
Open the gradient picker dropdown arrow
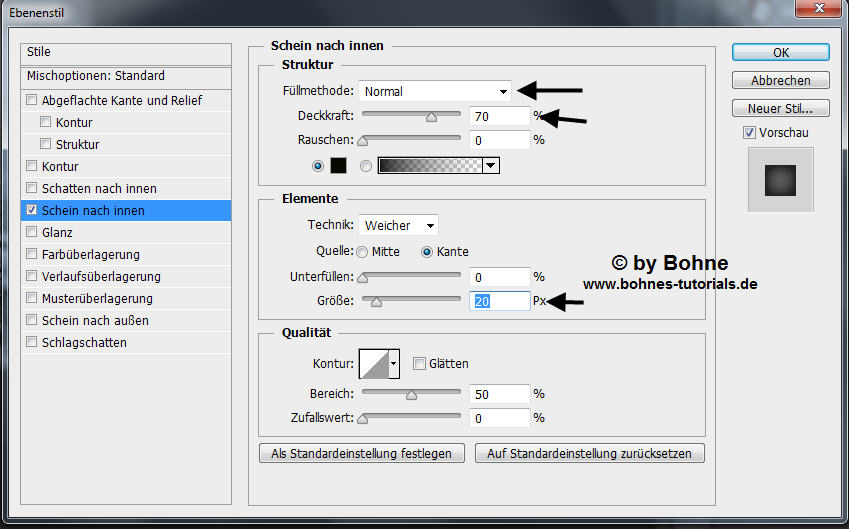pyautogui.click(x=490, y=166)
